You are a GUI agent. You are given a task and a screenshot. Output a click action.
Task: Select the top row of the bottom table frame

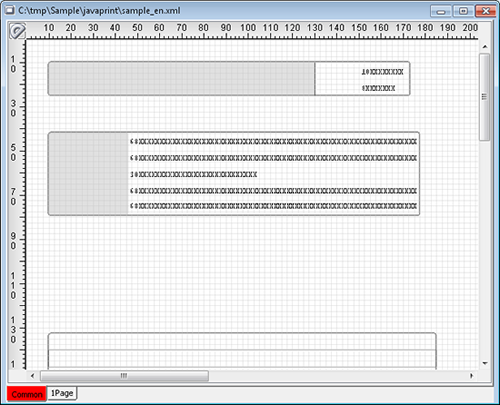coord(242,341)
